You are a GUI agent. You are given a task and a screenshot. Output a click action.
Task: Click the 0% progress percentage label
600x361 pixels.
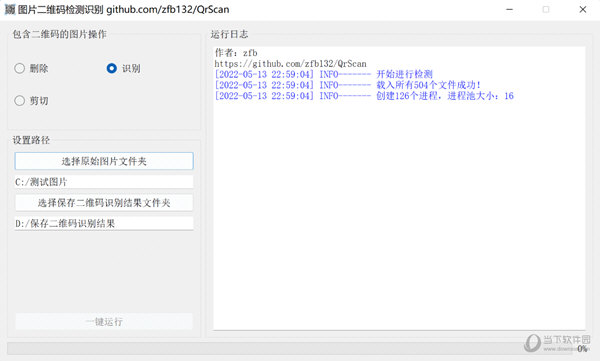582,348
